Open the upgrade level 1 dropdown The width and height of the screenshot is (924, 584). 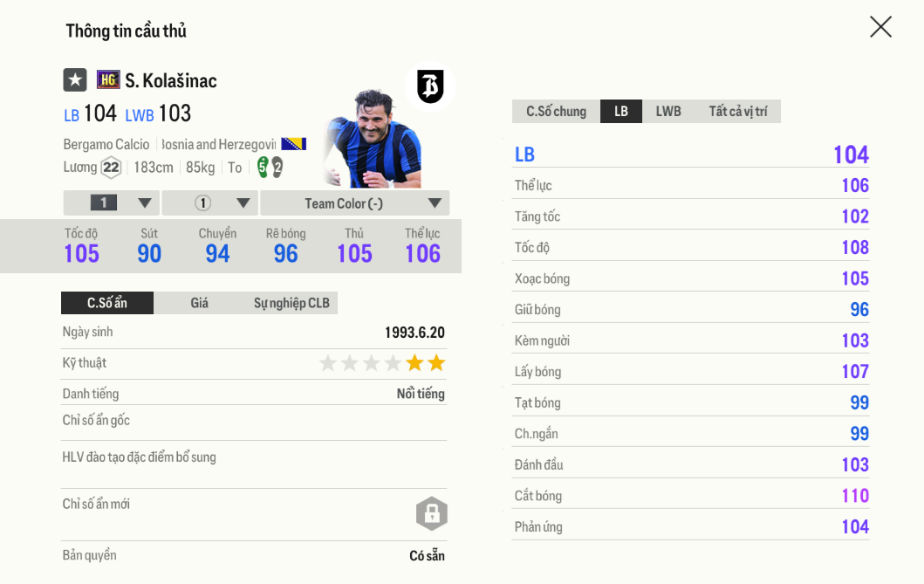click(x=112, y=203)
